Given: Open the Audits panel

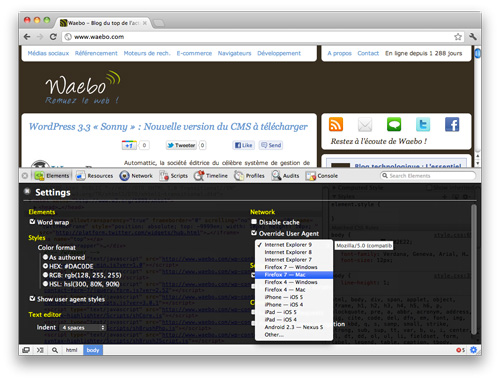Looking at the screenshot, I should [285, 176].
